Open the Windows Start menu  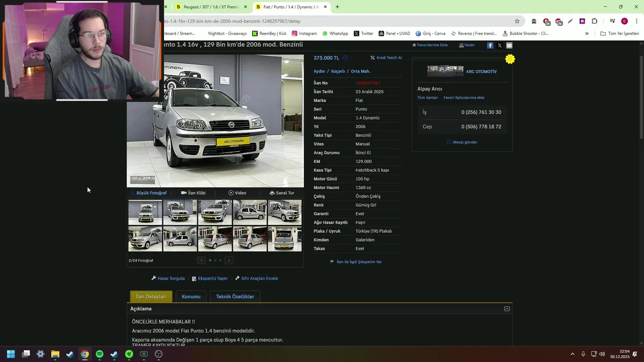tap(11, 354)
